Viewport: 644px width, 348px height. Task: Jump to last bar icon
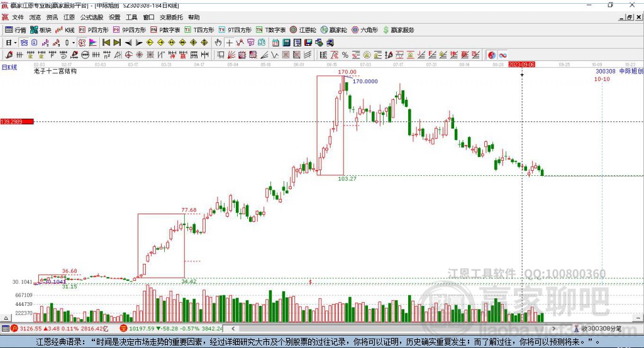click(x=117, y=43)
